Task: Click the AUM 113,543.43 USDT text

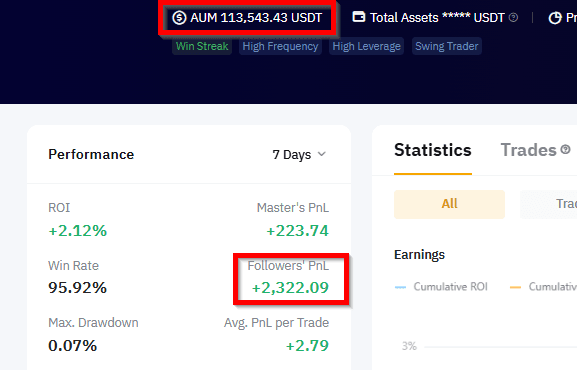Action: point(256,18)
